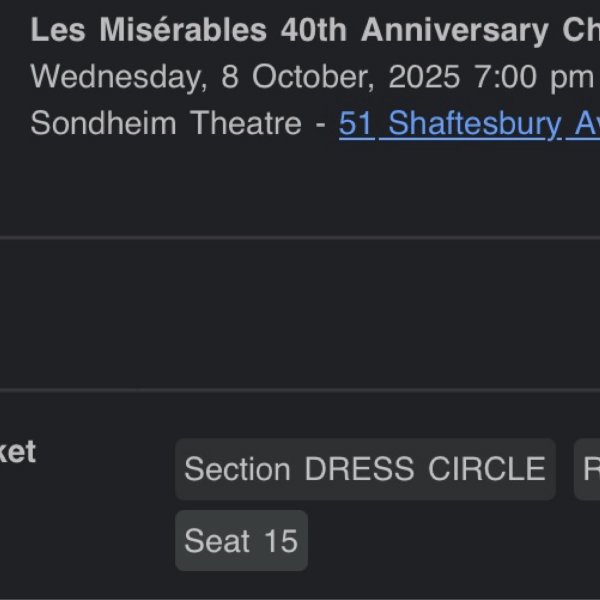Select the Seat 15 chip
Screen dimensions: 600x600
[x=241, y=541]
